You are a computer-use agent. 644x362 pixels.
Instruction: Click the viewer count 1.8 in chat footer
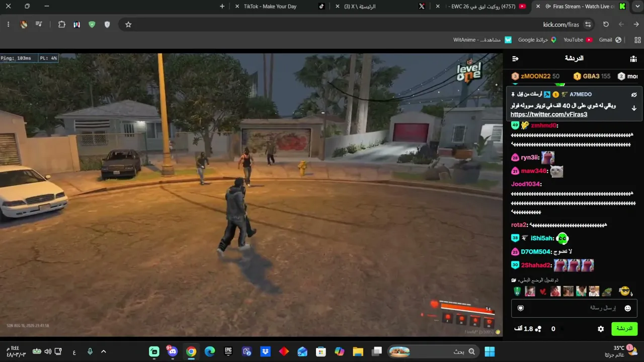coord(528,329)
